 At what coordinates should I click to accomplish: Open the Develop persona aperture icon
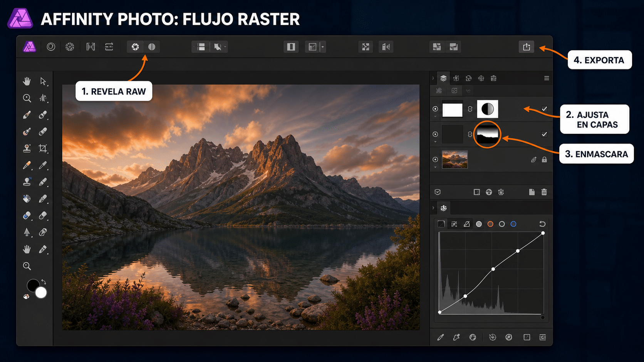135,47
